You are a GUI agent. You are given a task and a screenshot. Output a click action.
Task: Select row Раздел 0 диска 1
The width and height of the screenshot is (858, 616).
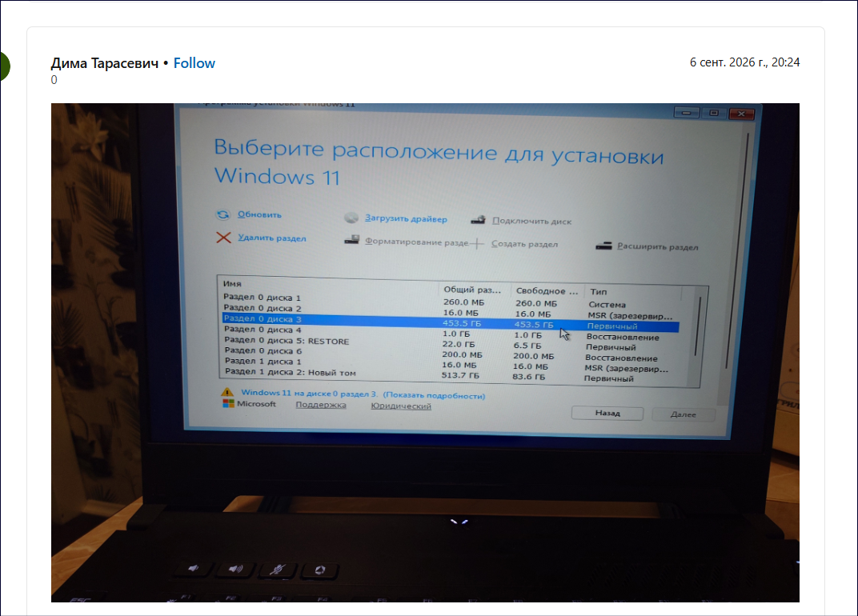coord(450,300)
